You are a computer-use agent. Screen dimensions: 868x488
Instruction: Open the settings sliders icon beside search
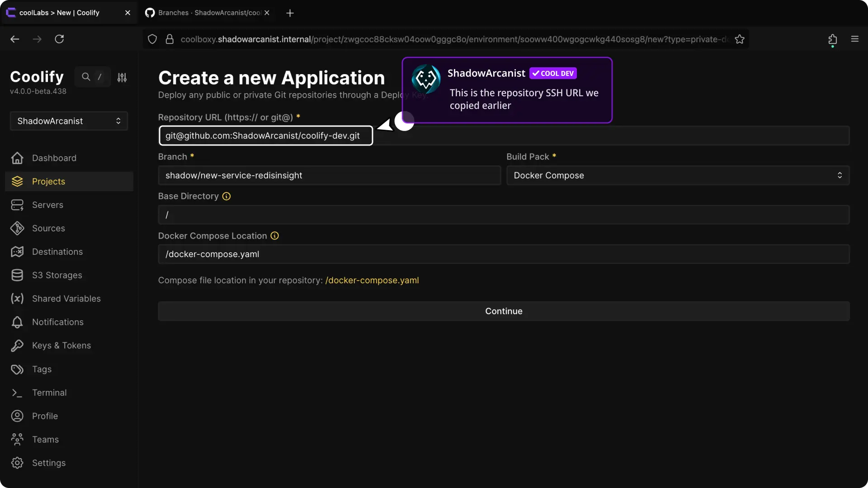122,77
